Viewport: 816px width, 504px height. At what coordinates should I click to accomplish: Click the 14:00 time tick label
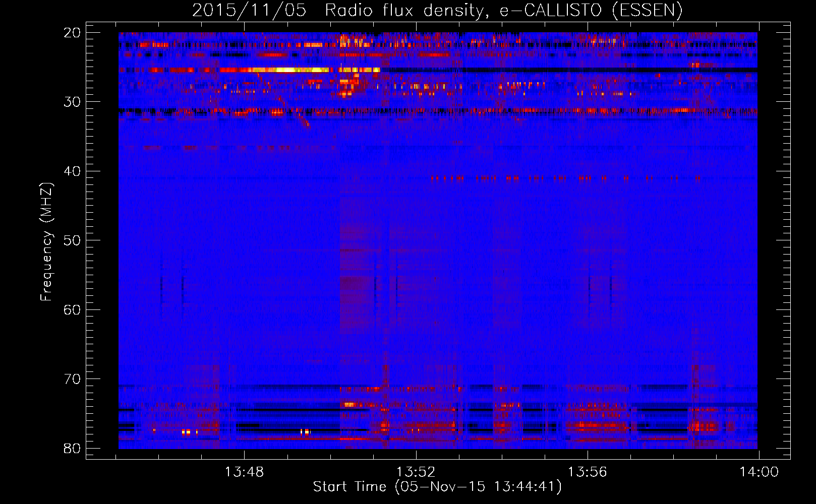click(759, 472)
